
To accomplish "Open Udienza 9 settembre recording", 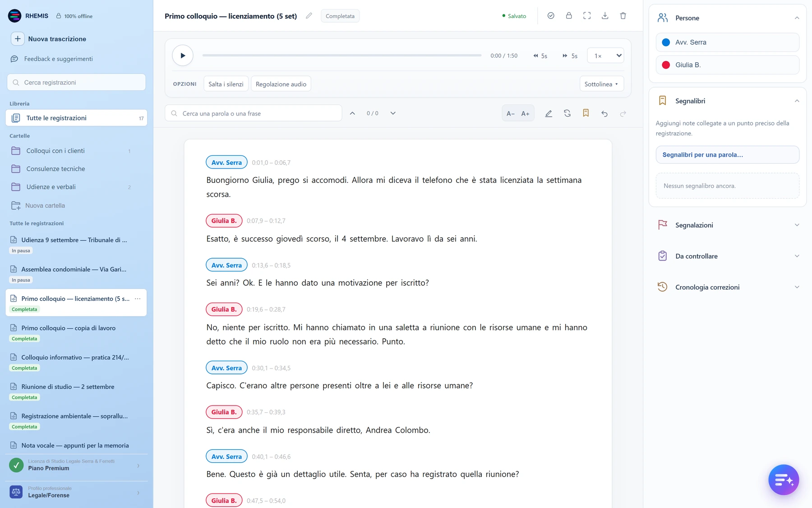I will point(76,244).
